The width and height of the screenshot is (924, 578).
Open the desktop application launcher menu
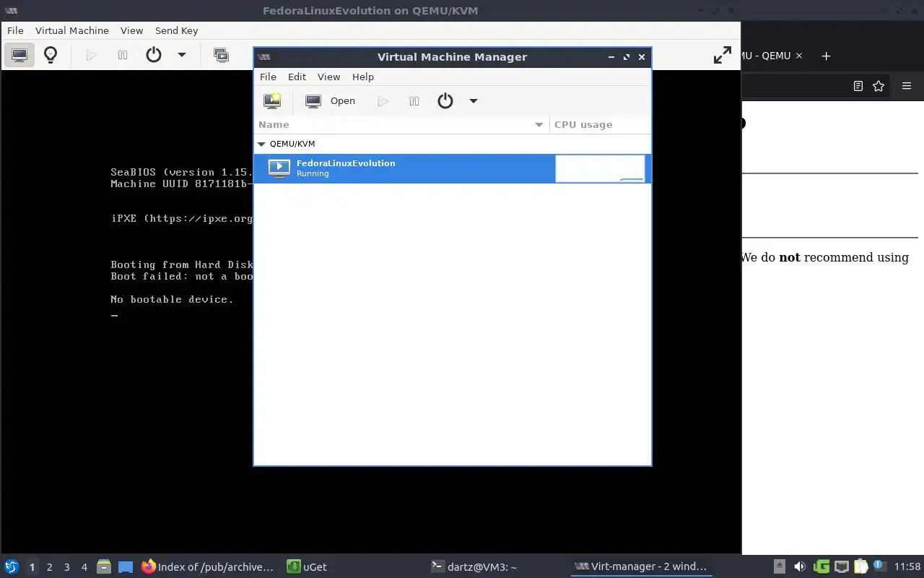11,567
